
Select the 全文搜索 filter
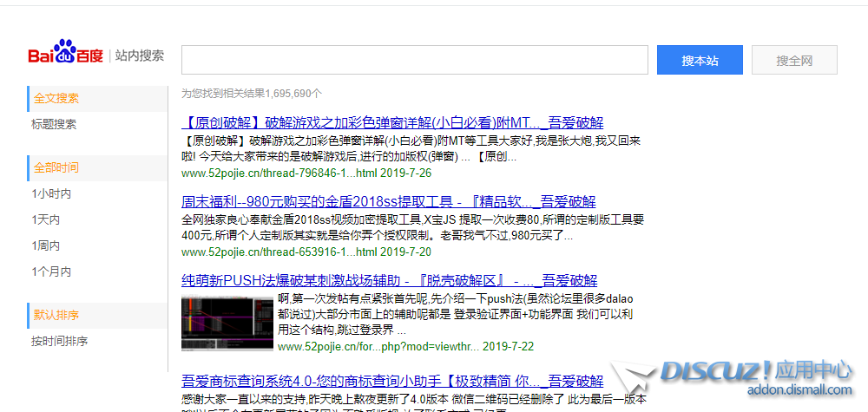56,98
